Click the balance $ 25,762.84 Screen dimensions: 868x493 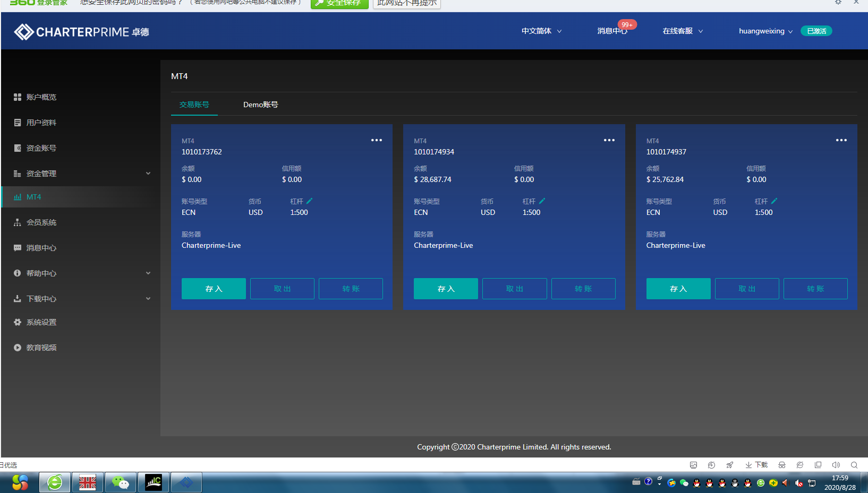pos(665,179)
